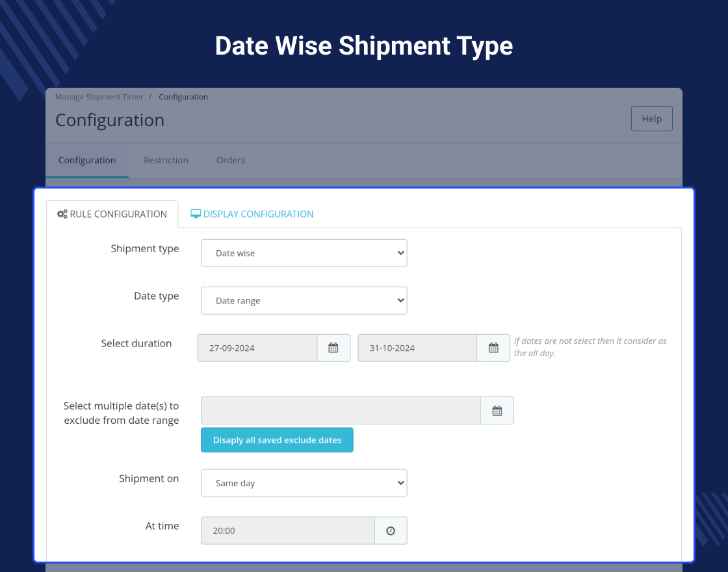Click gears icon on Rule Configuration tab
Image resolution: width=728 pixels, height=572 pixels.
tap(62, 214)
